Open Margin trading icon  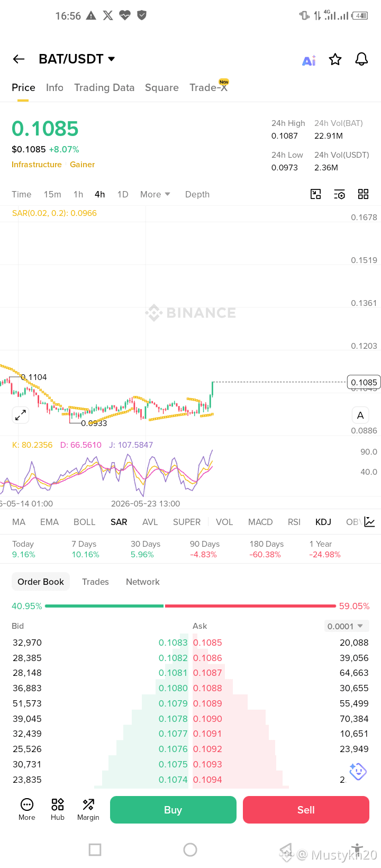coord(88,810)
